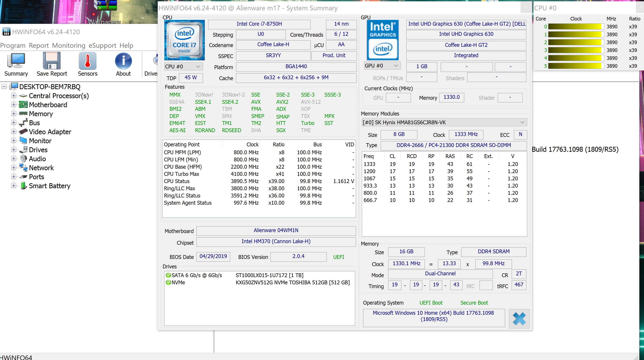Viewport: 644px width, 360px height.
Task: Expand the Memory tree node
Action: click(14, 113)
